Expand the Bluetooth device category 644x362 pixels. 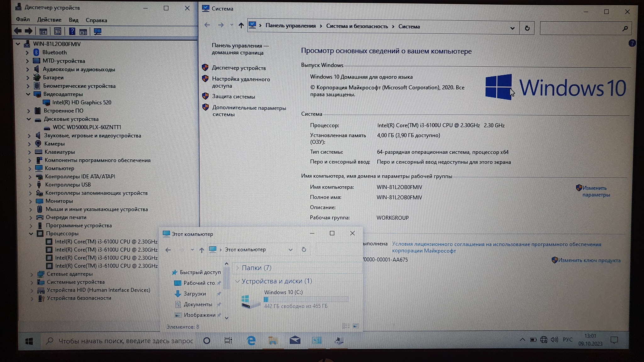pyautogui.click(x=27, y=52)
